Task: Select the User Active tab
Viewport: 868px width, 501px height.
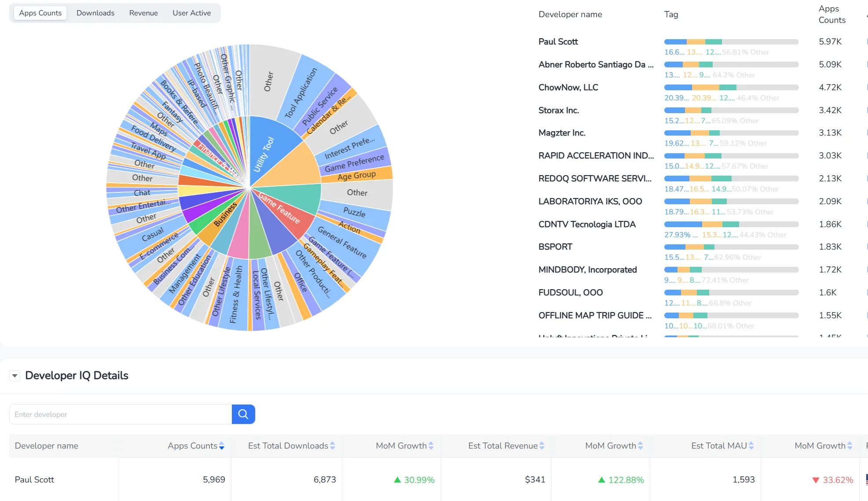Action: [191, 13]
